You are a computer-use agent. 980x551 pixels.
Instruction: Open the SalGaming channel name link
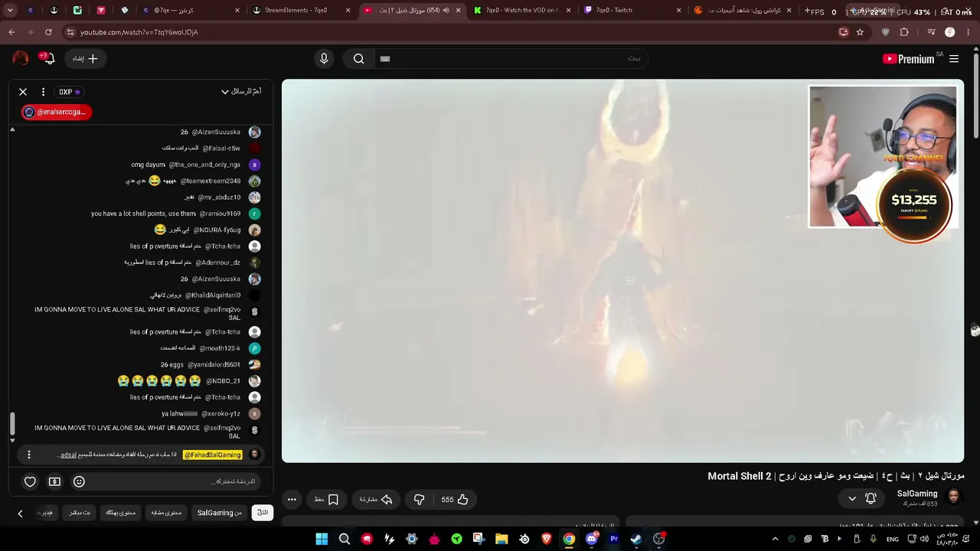tap(917, 494)
